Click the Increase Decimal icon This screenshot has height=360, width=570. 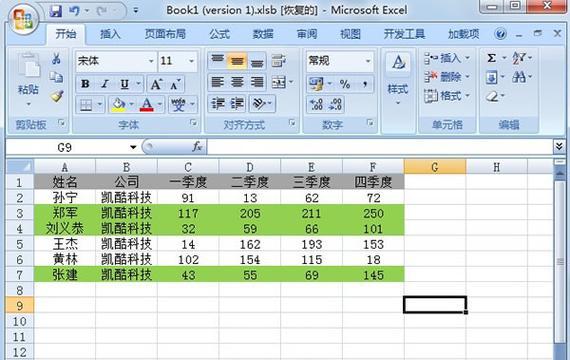coord(316,104)
